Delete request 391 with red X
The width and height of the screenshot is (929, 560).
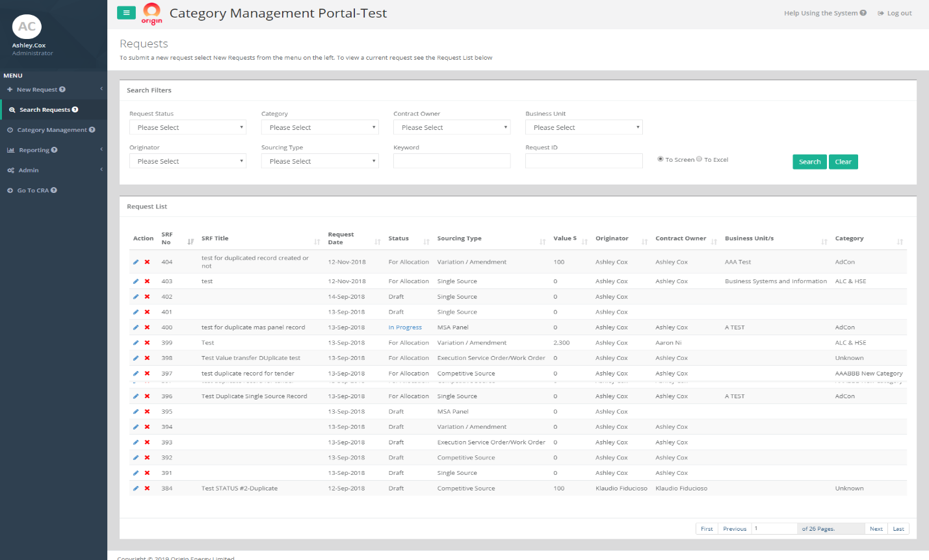coord(147,473)
